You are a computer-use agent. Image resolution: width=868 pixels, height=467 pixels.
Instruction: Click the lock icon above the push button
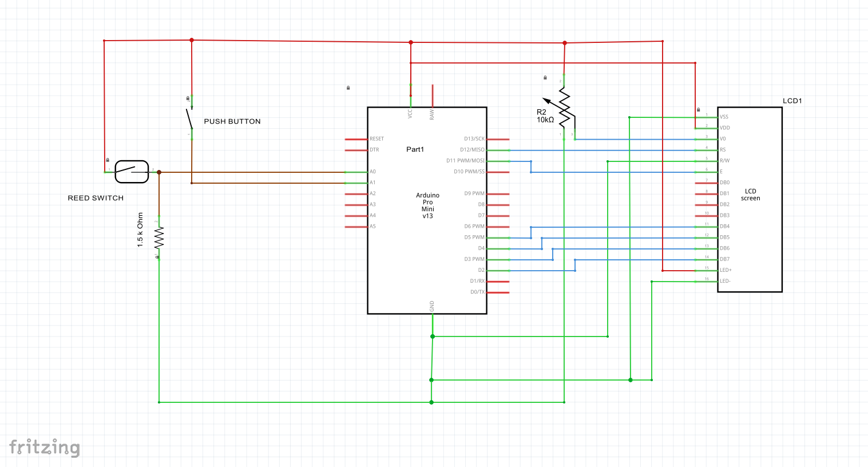tap(188, 98)
